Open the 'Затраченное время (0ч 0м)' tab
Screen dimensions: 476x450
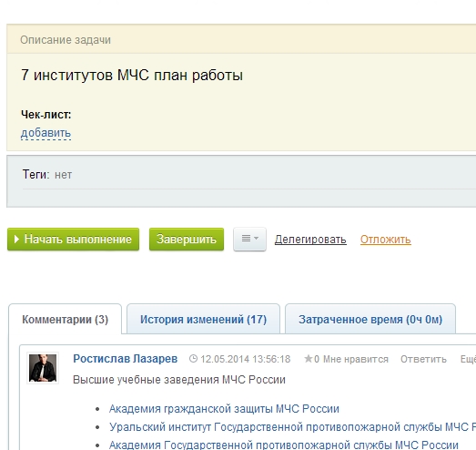coord(370,320)
